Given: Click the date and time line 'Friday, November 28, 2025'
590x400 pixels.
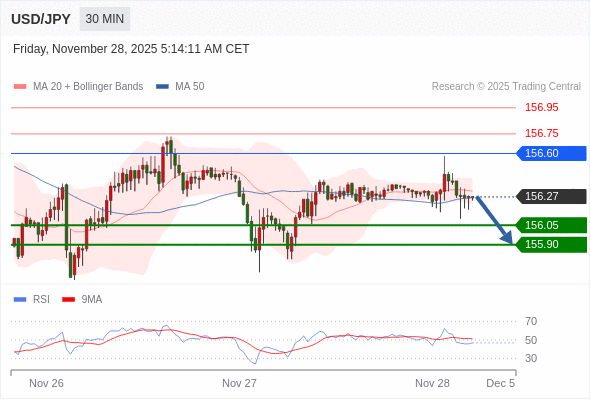Looking at the screenshot, I should 131,49.
